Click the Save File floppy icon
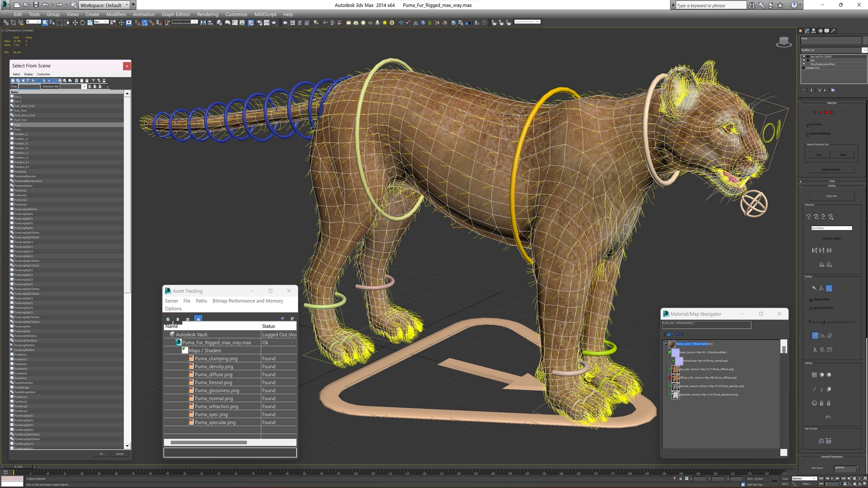 tap(36, 5)
